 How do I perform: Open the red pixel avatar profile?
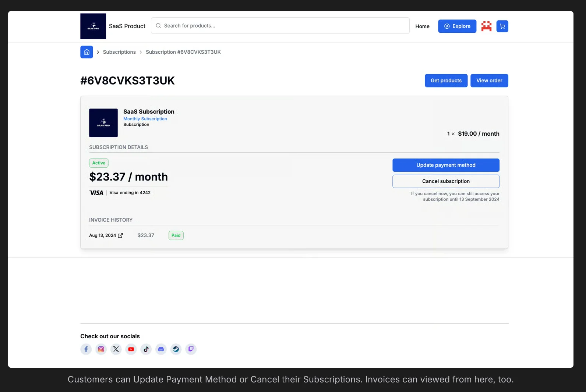click(486, 26)
